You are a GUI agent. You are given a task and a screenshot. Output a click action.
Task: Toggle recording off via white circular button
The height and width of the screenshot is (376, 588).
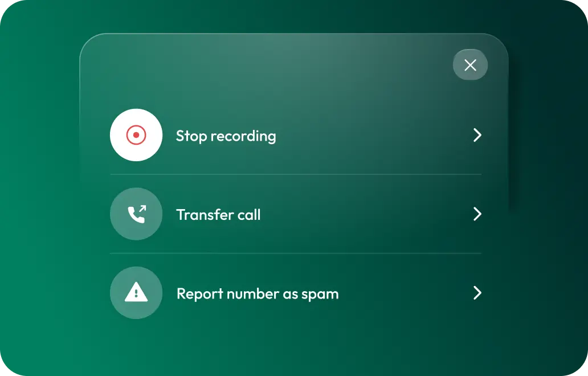(x=136, y=135)
